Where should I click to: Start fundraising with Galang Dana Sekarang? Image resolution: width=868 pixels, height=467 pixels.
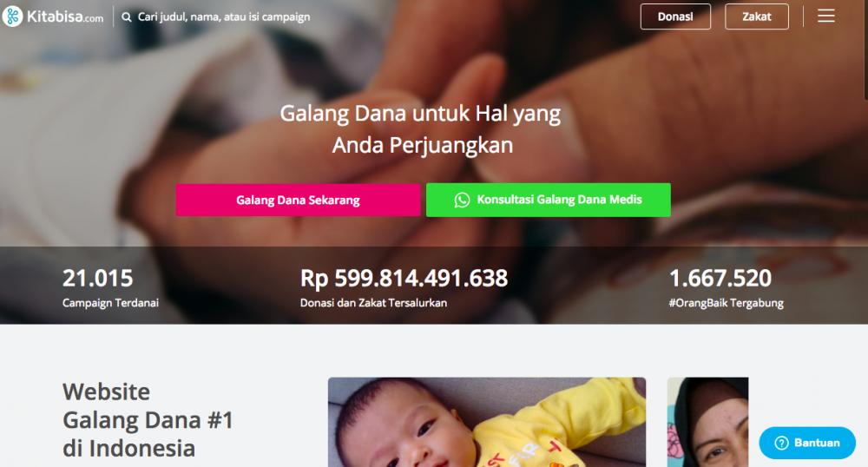coord(299,200)
